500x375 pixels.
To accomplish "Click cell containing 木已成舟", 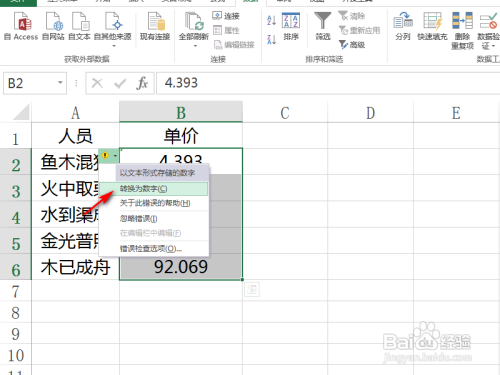I will coord(75,267).
